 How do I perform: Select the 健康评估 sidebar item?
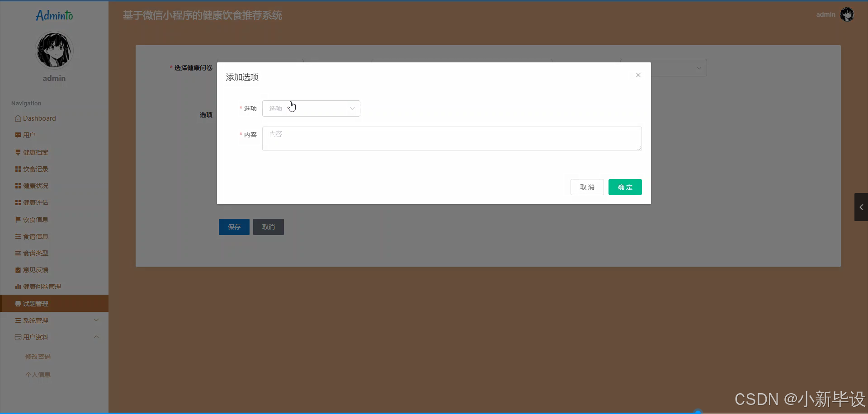pyautogui.click(x=35, y=202)
